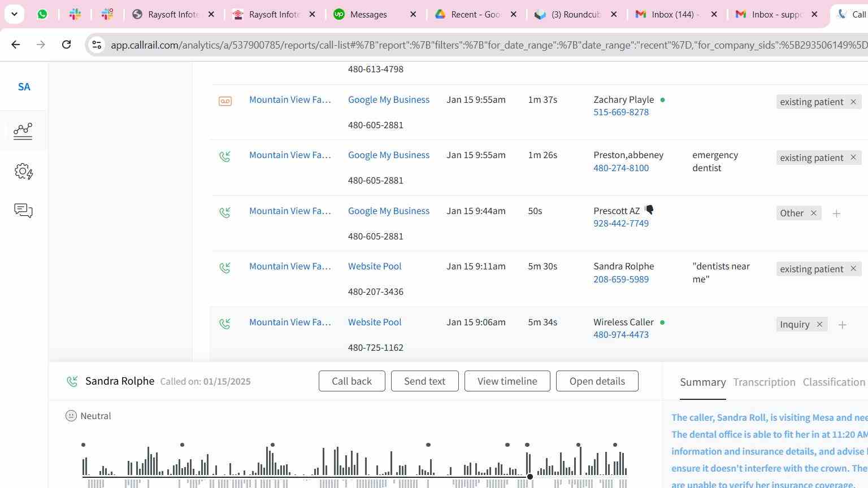Click the last marker dot above the waveform
Screen dimensions: 868x488
click(615, 445)
